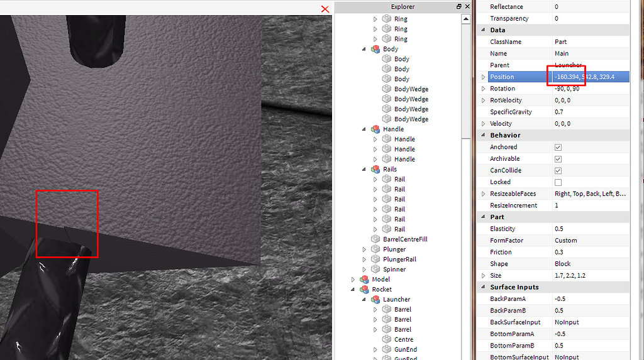The height and width of the screenshot is (360, 644).
Task: Edit the SpecificGravity value 0.7
Action: (591, 112)
